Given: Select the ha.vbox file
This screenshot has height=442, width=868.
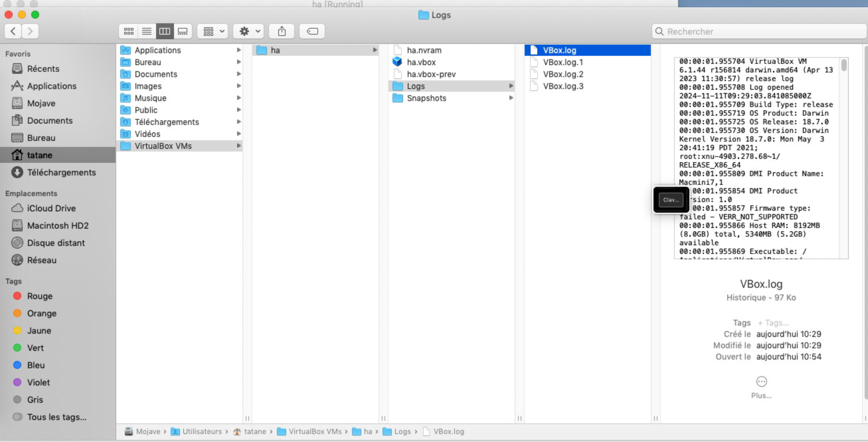Looking at the screenshot, I should 421,62.
